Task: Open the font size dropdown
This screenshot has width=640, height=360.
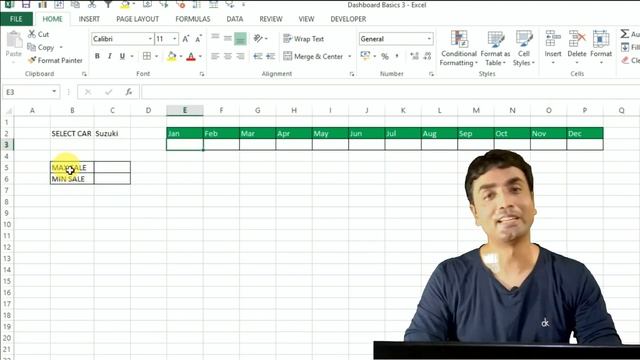Action: click(x=175, y=39)
